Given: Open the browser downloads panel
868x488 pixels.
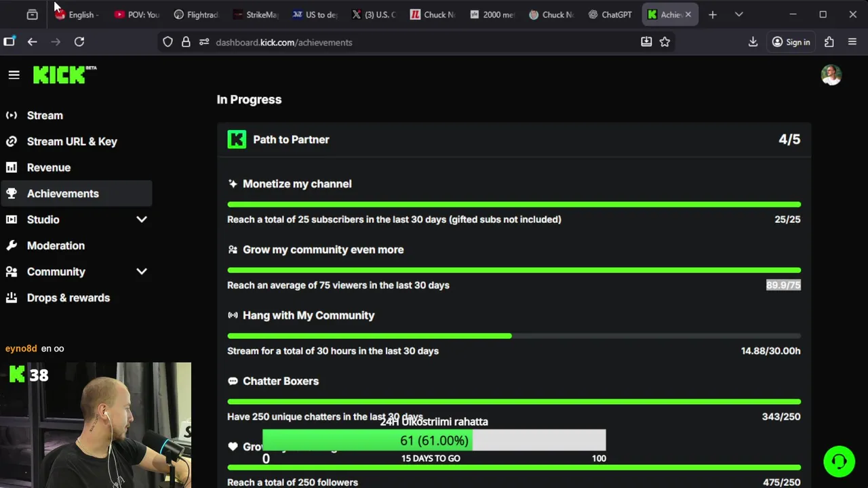Looking at the screenshot, I should click(x=753, y=42).
